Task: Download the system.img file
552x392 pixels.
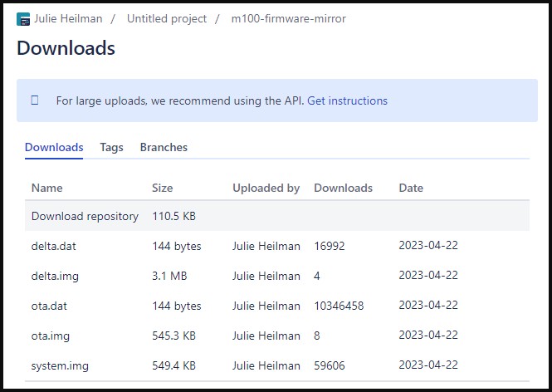Action: [60, 365]
